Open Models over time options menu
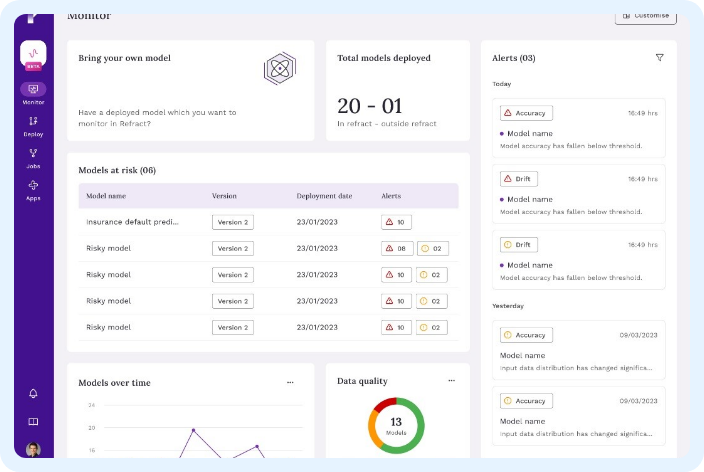 point(290,382)
